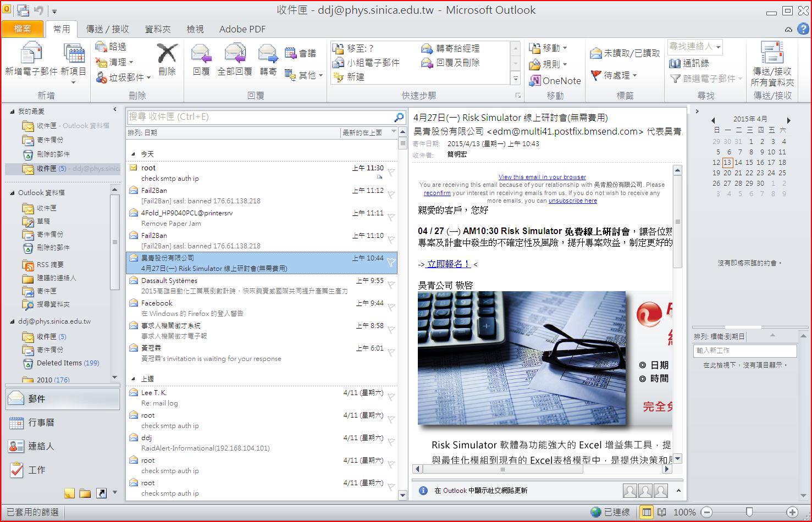Collapse the 今天 message group
This screenshot has height=522, width=812.
[133, 154]
